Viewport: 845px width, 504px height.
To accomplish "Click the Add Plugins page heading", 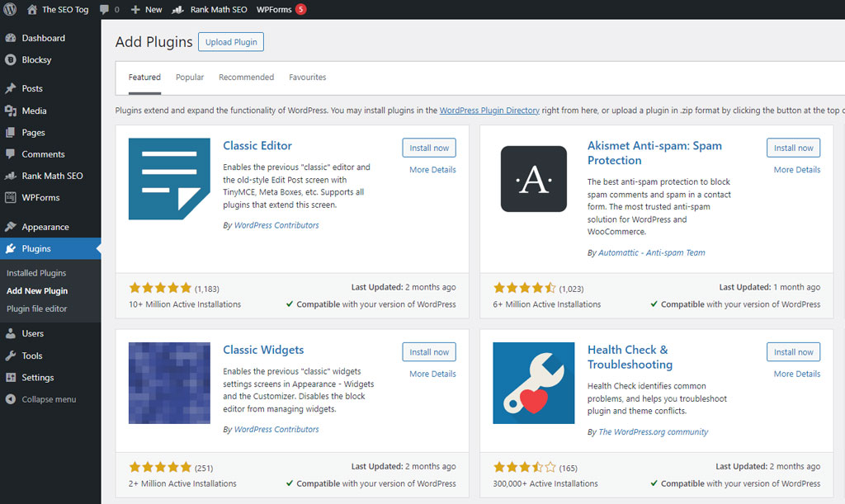I will [x=153, y=42].
